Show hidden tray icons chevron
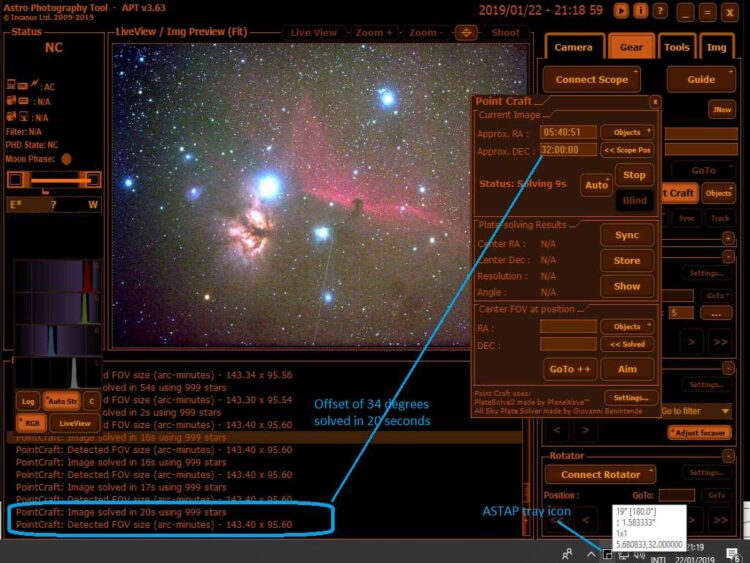This screenshot has height=563, width=750. tap(591, 554)
